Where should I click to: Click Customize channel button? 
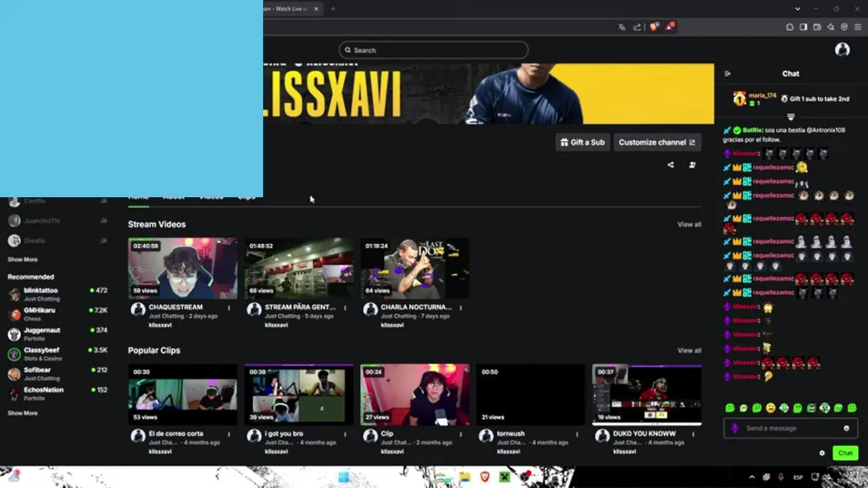(x=656, y=142)
